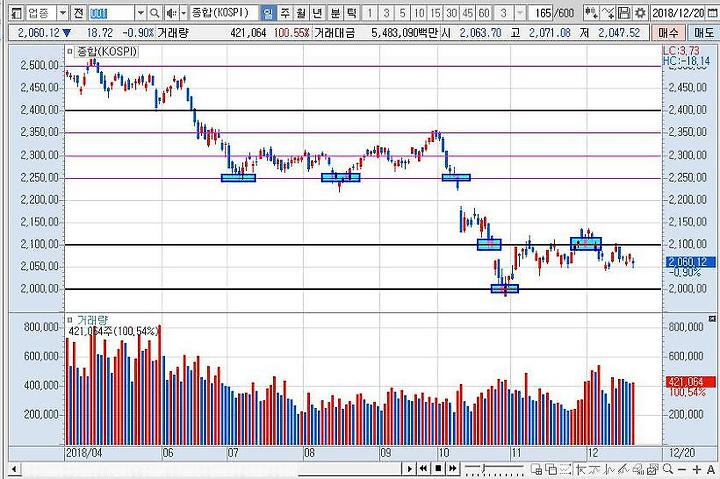This screenshot has height=479, width=720.
Task: Click the 1-minute interval button
Action: tap(370, 13)
